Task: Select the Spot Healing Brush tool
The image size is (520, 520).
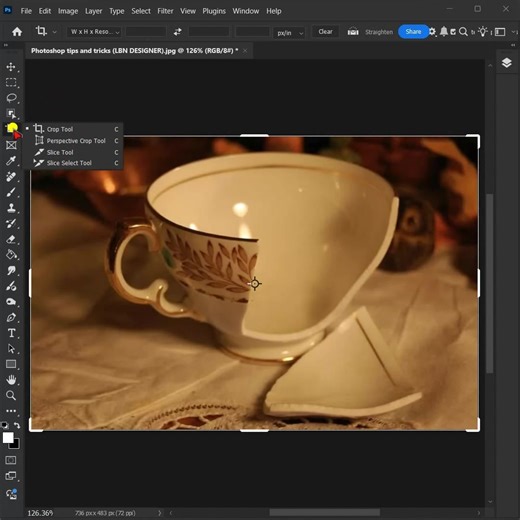Action: coord(11,176)
